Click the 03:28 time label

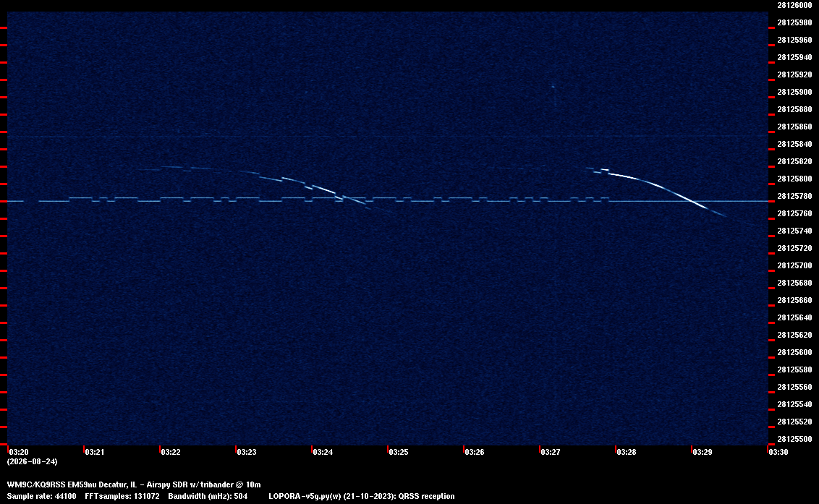627,452
